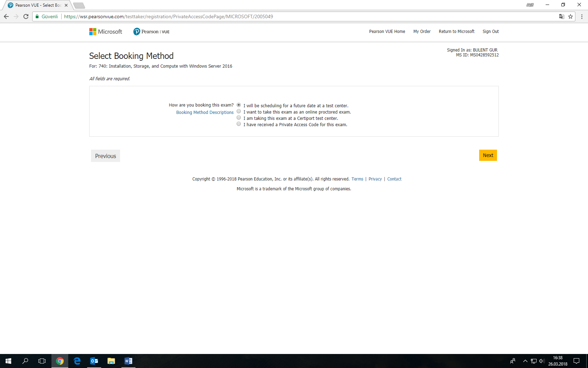588x368 pixels.
Task: Launch Microsoft Edge from taskbar
Action: click(x=77, y=361)
